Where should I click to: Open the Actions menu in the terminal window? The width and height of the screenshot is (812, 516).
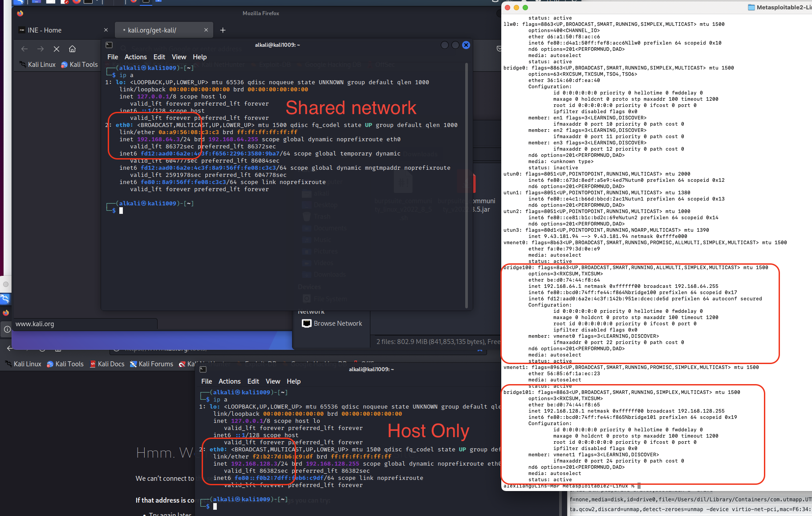click(135, 57)
